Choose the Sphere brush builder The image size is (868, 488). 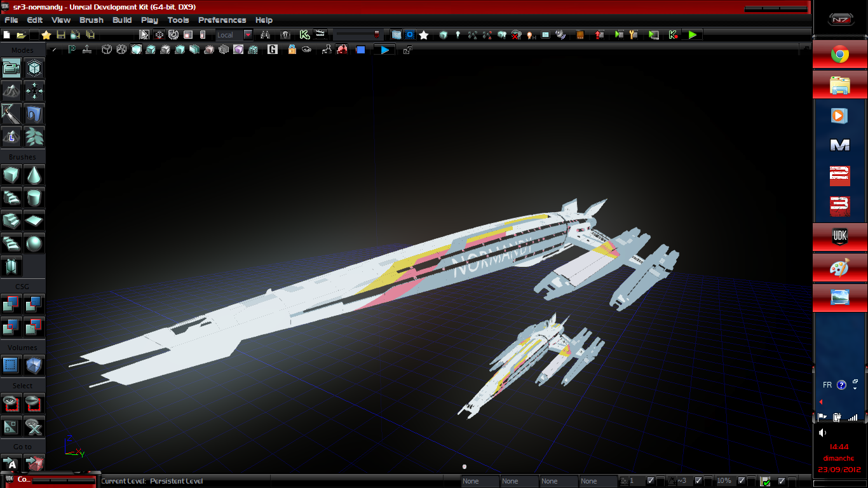(x=34, y=243)
